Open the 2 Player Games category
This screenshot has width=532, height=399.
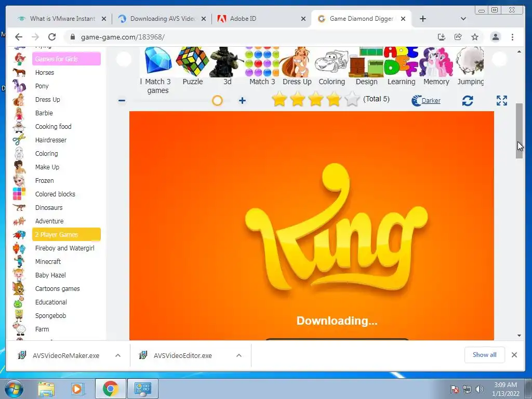pyautogui.click(x=66, y=234)
